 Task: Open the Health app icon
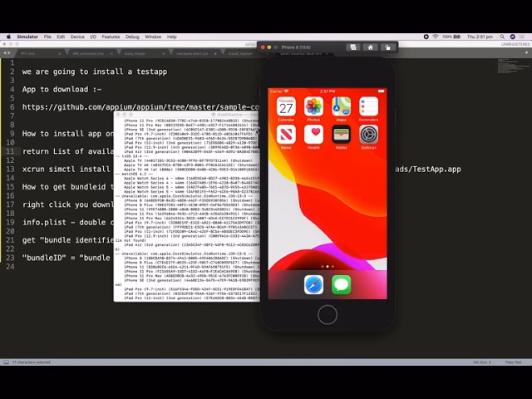pos(313,135)
